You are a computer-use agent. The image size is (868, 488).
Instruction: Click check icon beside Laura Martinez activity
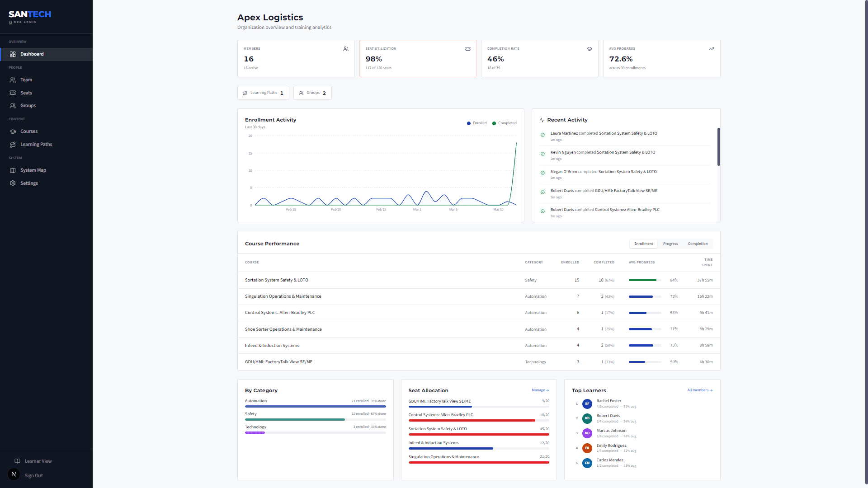coord(542,135)
